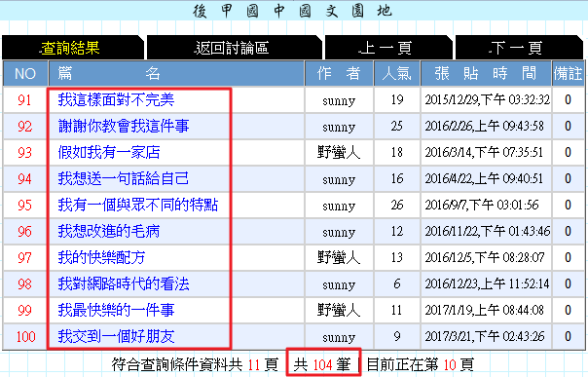Image resolution: width=588 pixels, height=377 pixels.
Task: Click the NO column header
Action: [x=25, y=73]
